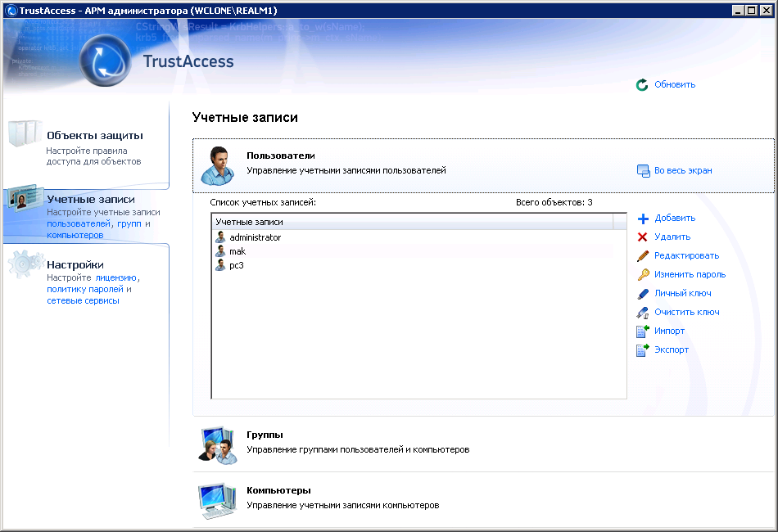Click the политику паролей link

(85, 289)
